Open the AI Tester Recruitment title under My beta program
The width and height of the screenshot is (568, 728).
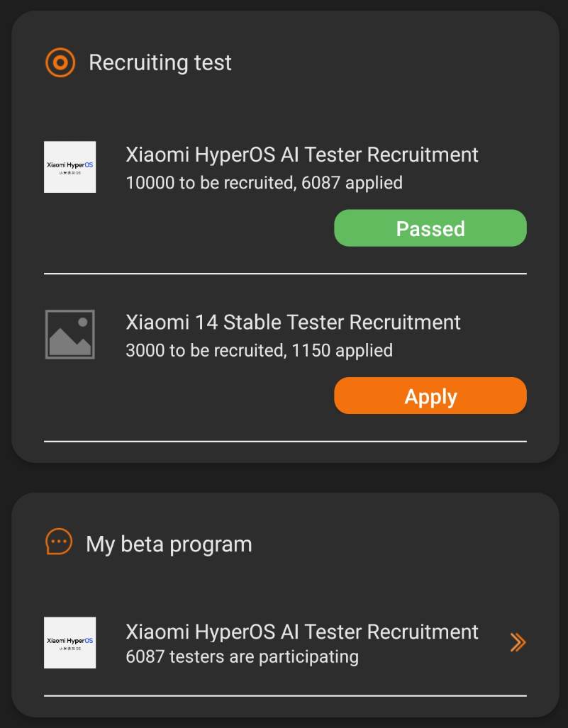(x=301, y=632)
